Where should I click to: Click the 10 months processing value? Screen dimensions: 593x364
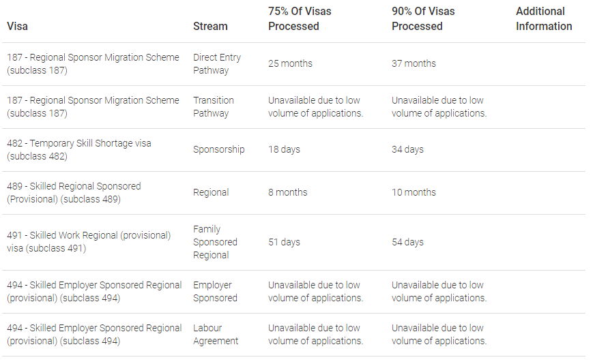coord(414,193)
